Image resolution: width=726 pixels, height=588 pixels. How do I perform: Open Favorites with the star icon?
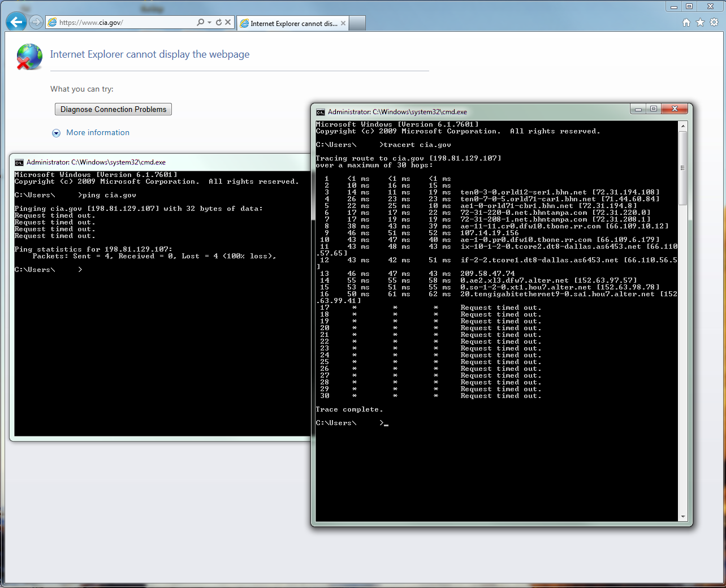point(701,23)
